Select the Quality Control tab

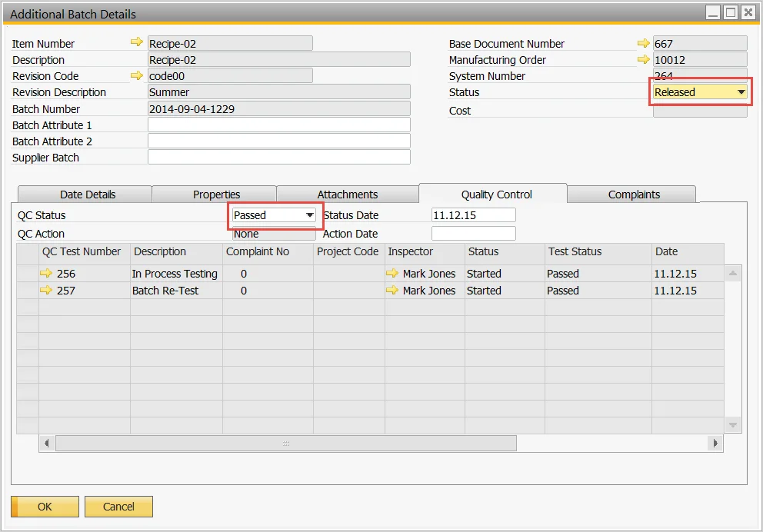coord(494,194)
